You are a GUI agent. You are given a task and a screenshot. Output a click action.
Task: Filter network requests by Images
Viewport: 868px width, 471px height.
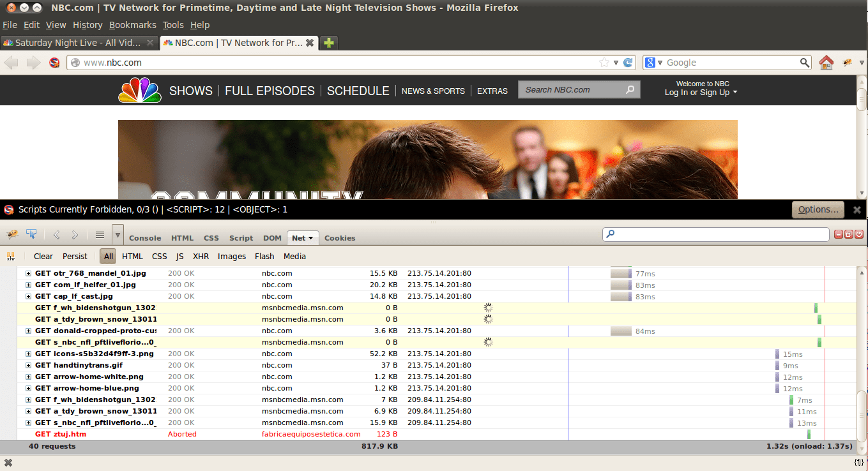click(232, 257)
